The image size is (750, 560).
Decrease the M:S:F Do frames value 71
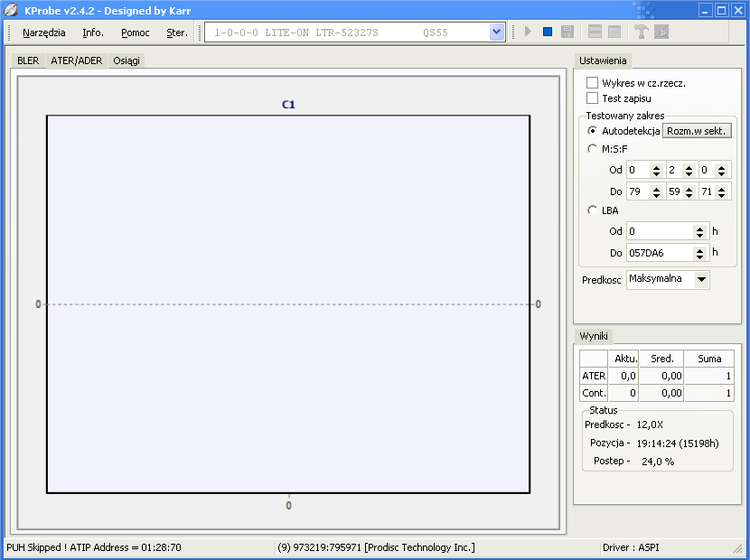[722, 195]
